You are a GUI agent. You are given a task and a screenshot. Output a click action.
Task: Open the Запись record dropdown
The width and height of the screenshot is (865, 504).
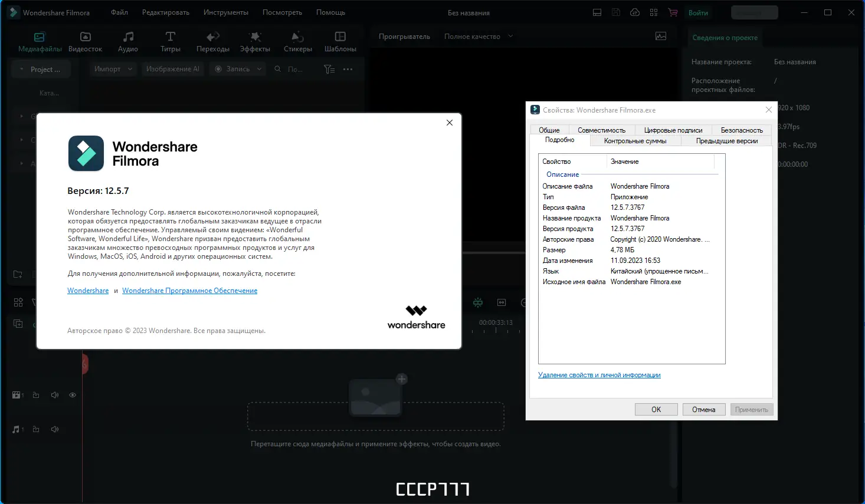click(x=238, y=69)
